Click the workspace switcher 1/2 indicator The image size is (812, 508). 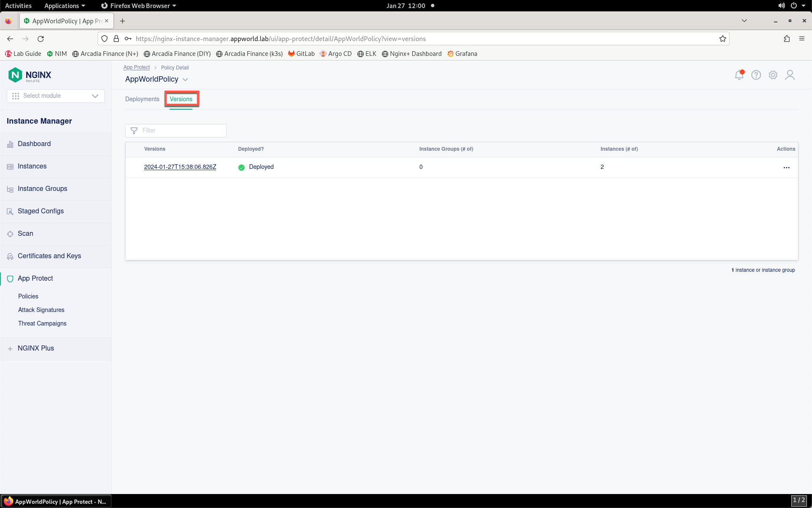tap(798, 500)
